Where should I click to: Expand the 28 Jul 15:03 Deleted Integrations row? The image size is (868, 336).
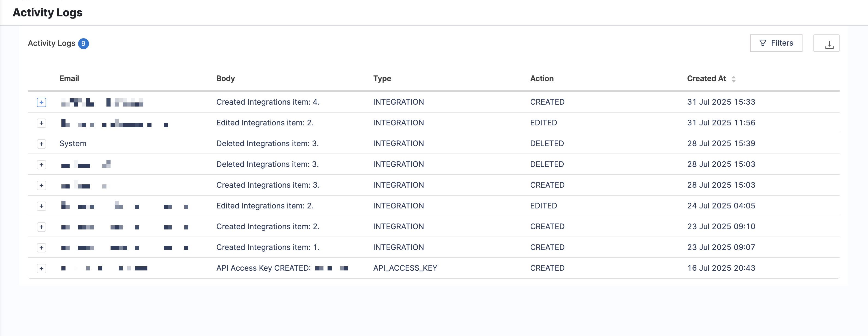point(41,165)
